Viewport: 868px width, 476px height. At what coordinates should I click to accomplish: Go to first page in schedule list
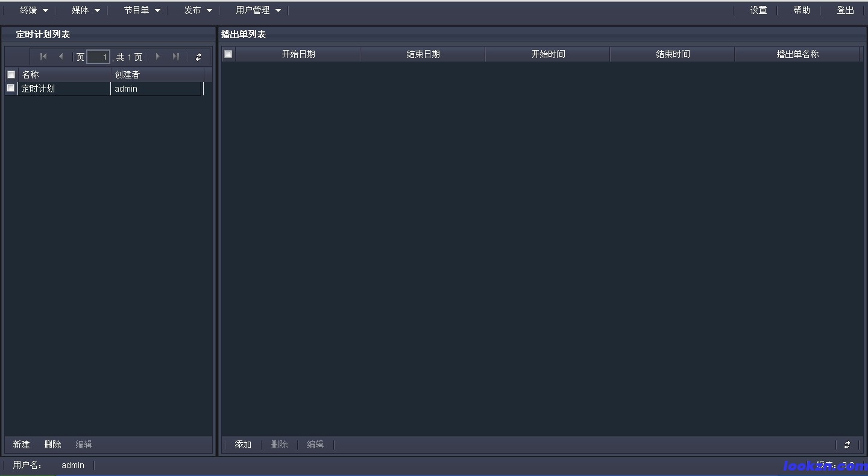point(43,57)
